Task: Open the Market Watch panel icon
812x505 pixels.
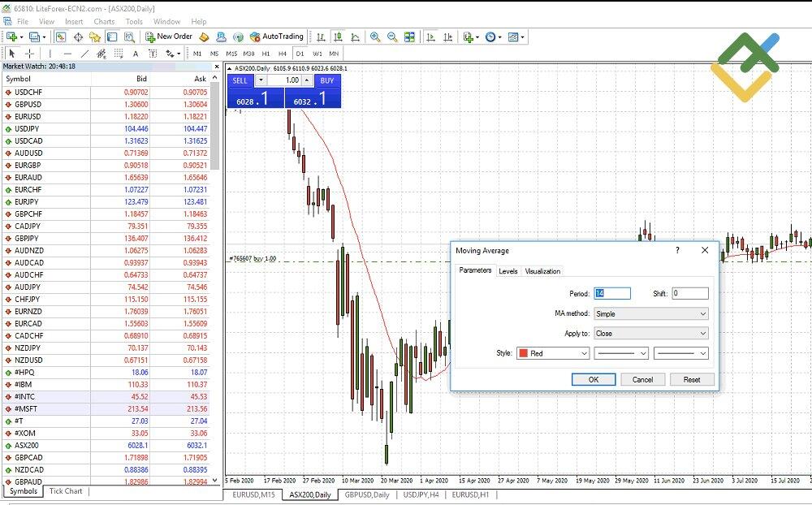Action: tap(61, 37)
